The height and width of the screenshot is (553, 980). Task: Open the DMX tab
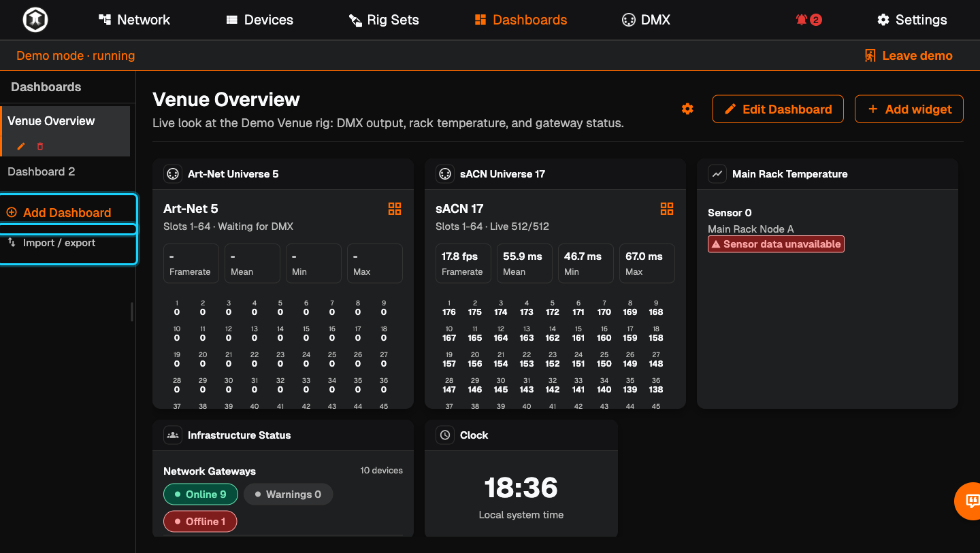[646, 20]
